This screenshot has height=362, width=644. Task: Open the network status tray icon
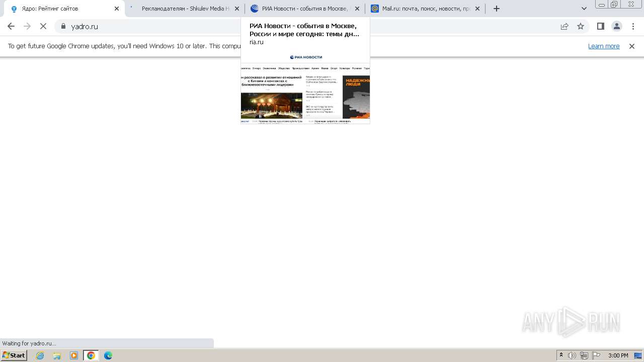click(584, 355)
